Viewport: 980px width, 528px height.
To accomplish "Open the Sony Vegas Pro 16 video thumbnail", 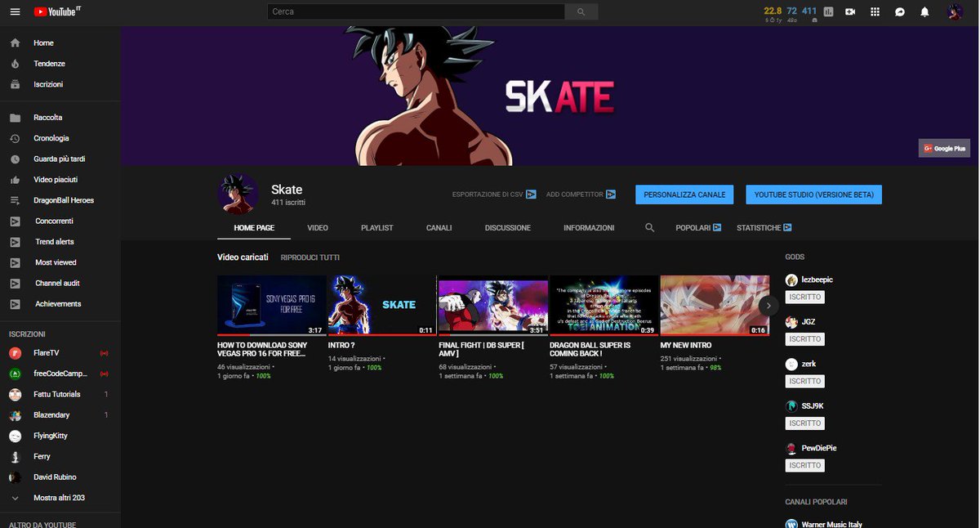I will [271, 305].
